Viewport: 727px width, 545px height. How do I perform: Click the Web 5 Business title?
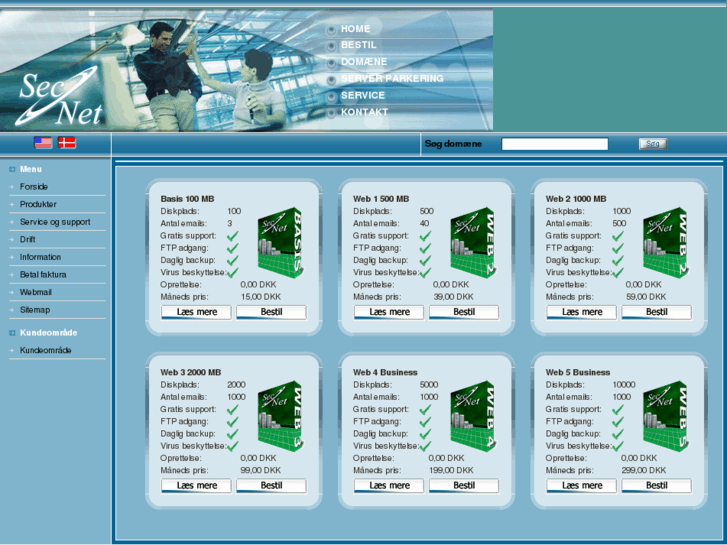click(578, 372)
